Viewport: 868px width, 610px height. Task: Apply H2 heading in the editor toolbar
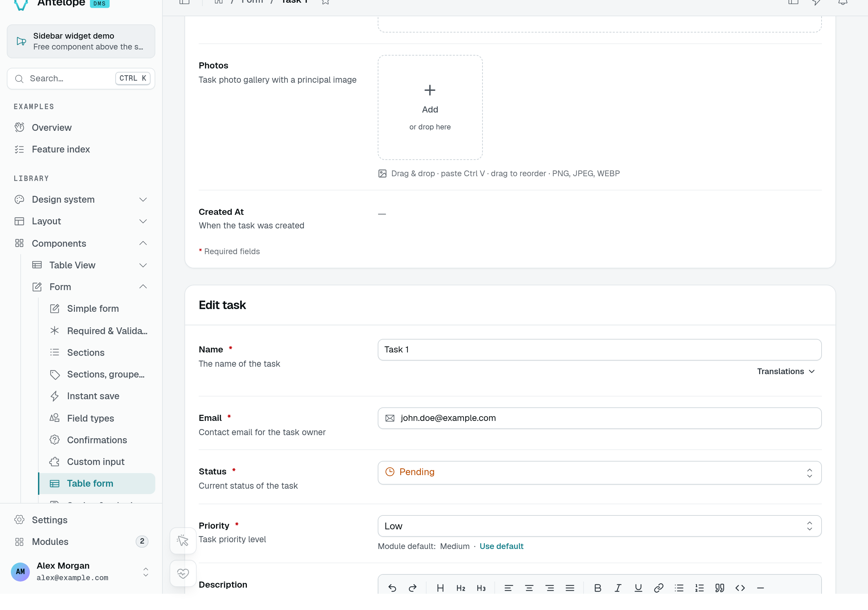pyautogui.click(x=460, y=588)
